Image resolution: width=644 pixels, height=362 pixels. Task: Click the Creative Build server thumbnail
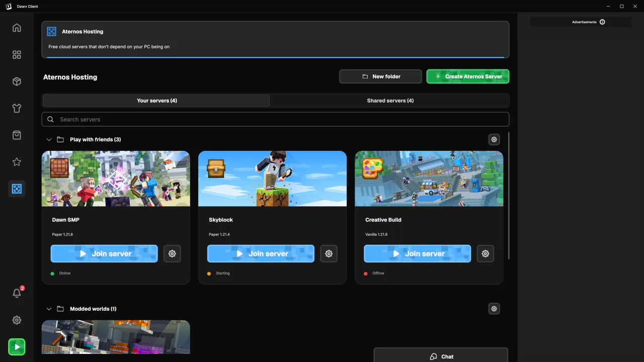pyautogui.click(x=429, y=178)
